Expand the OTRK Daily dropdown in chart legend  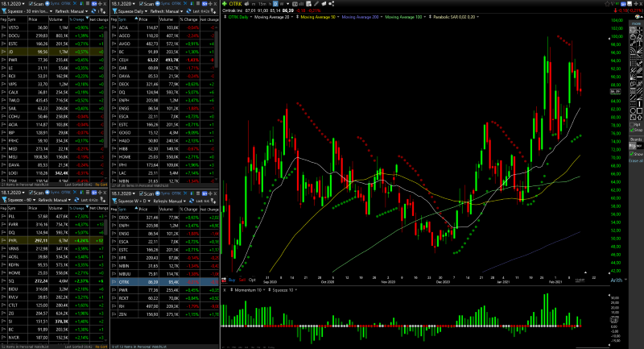click(x=238, y=16)
